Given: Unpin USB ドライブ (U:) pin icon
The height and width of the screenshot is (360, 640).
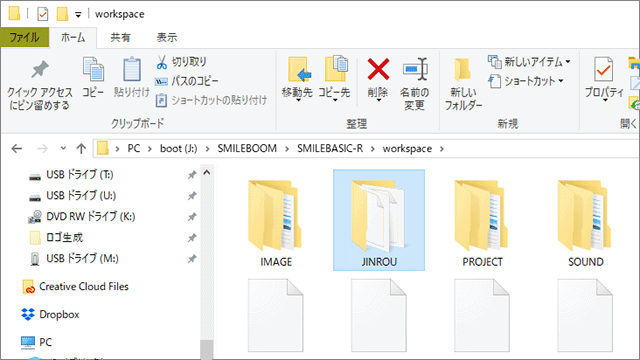Looking at the screenshot, I should [x=192, y=196].
